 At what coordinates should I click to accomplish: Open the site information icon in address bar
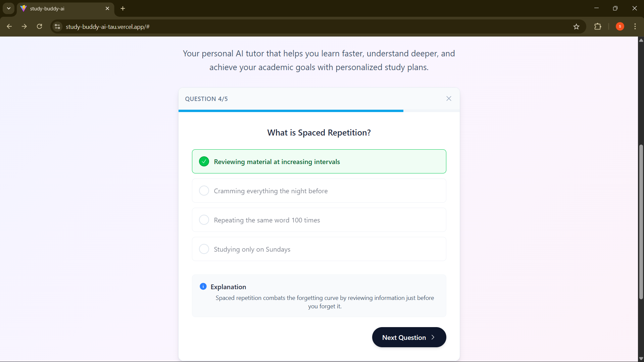coord(57,27)
